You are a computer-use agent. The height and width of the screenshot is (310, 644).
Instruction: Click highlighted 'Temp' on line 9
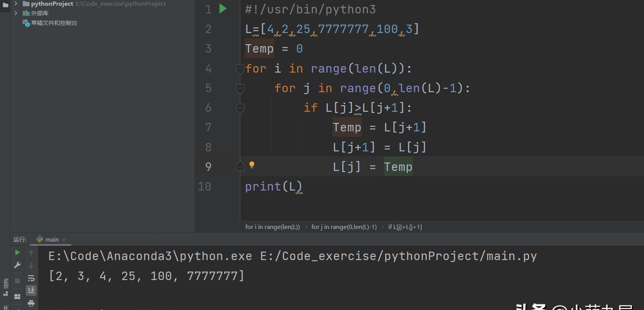click(x=398, y=167)
